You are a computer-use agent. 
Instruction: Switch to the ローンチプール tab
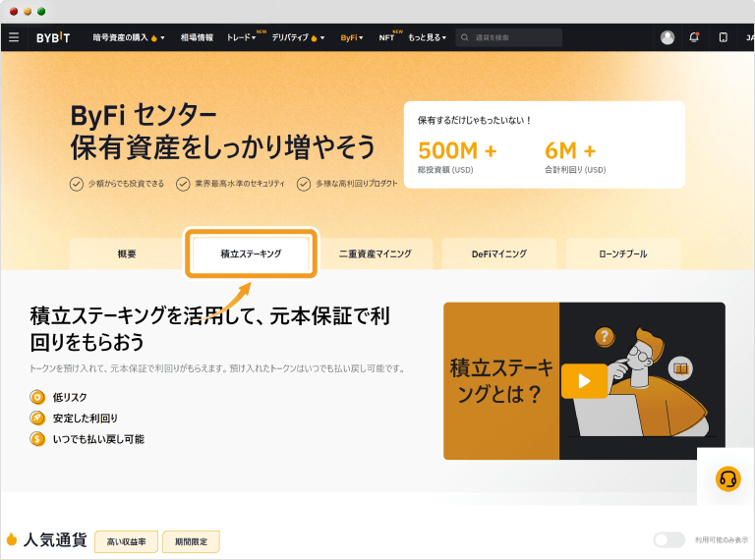pos(623,254)
